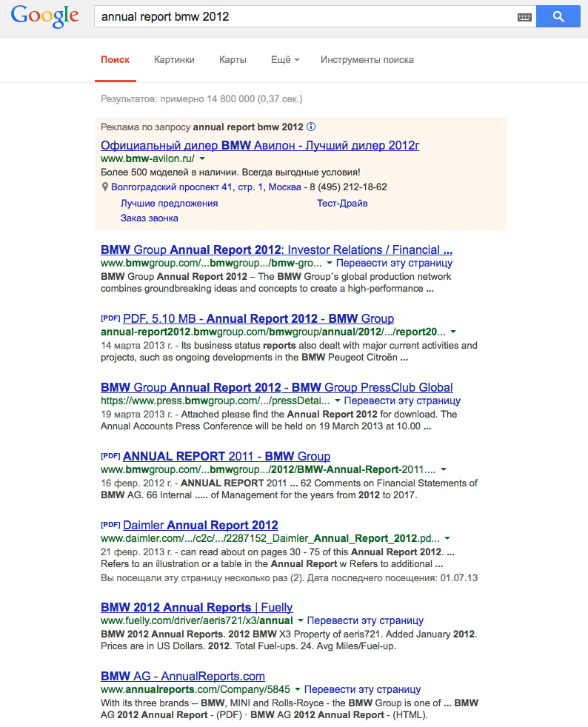Click the [PDF] tag before ANNUAL REPORT 2011
Viewport: 588px width, 727px height.
coord(110,455)
